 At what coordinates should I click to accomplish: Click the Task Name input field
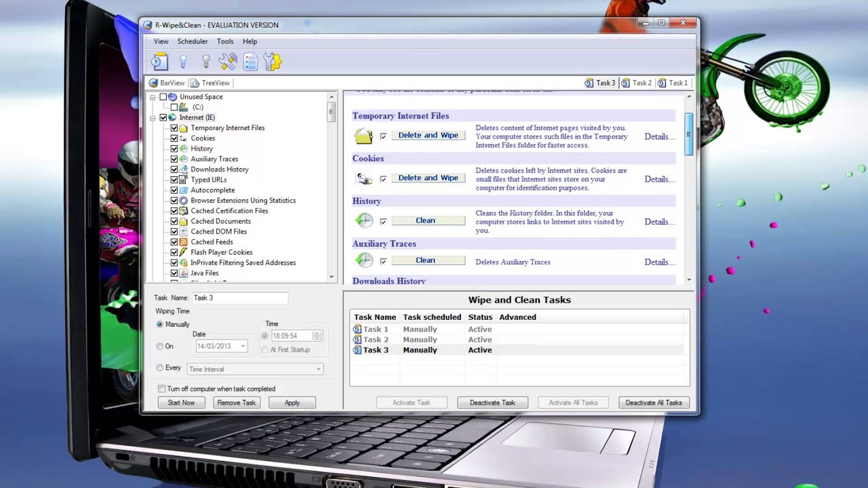tap(239, 298)
